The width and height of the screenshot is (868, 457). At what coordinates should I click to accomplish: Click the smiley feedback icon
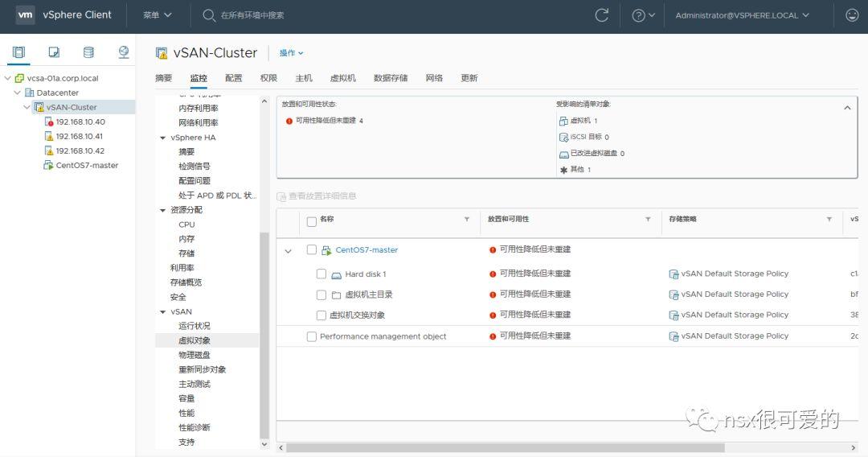pos(853,15)
